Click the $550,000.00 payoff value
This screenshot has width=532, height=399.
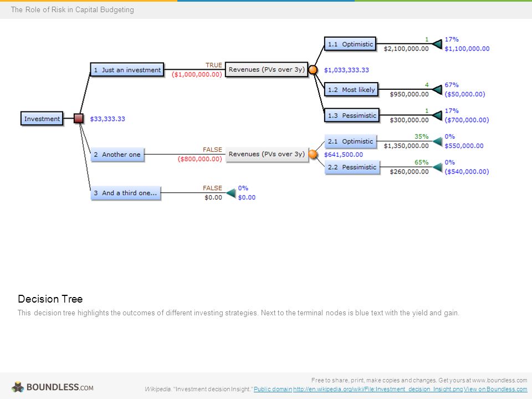[x=464, y=146]
